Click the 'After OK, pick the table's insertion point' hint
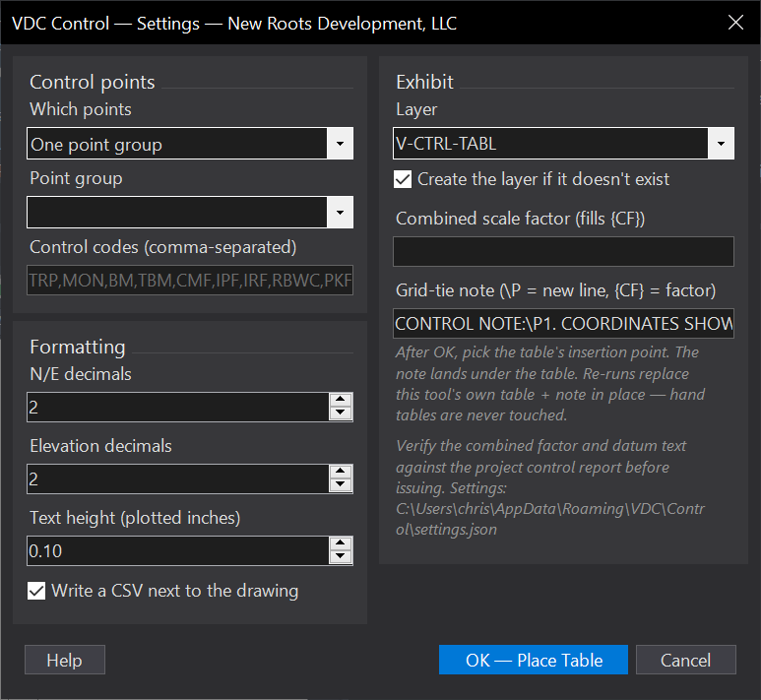 point(550,384)
